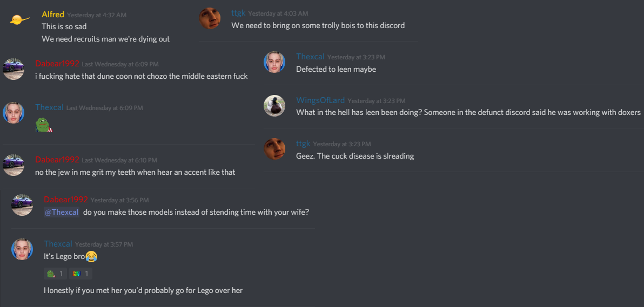Image resolution: width=644 pixels, height=307 pixels.
Task: Click the 'Yesterday at 4:32 AM' timestamp
Action: coord(97,15)
